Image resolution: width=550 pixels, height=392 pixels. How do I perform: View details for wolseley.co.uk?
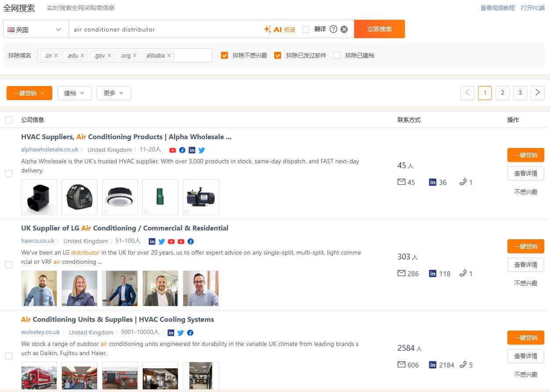coord(526,356)
